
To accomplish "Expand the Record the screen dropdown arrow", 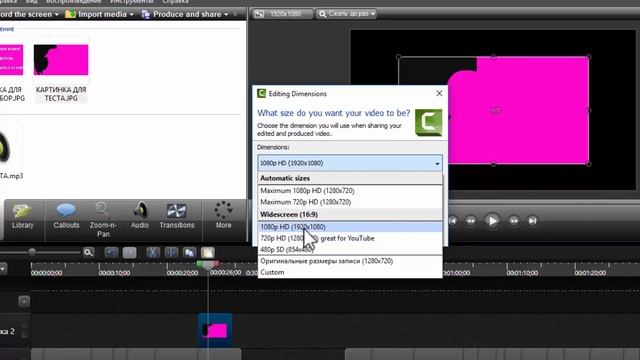I will [x=57, y=15].
